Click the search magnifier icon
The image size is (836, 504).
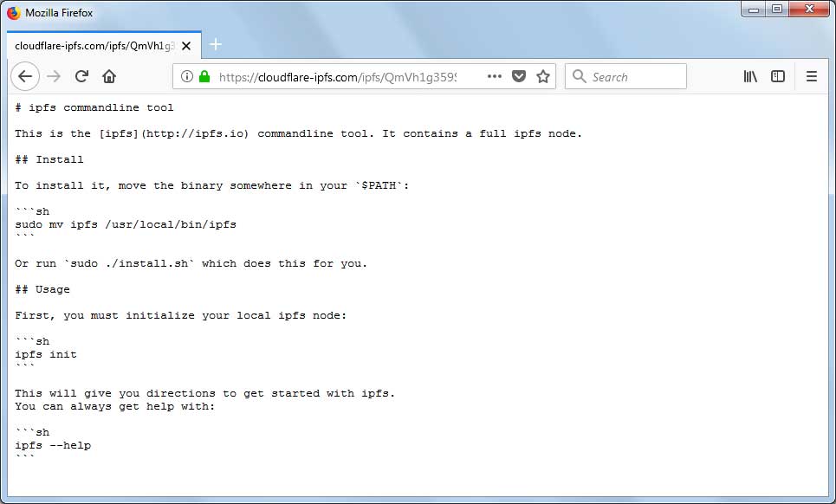click(x=579, y=76)
